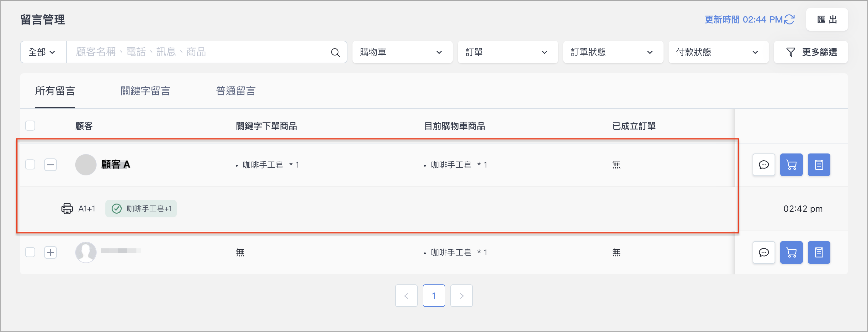This screenshot has height=332, width=868.
Task: Open the 付款狀態 dropdown filter
Action: pyautogui.click(x=718, y=52)
